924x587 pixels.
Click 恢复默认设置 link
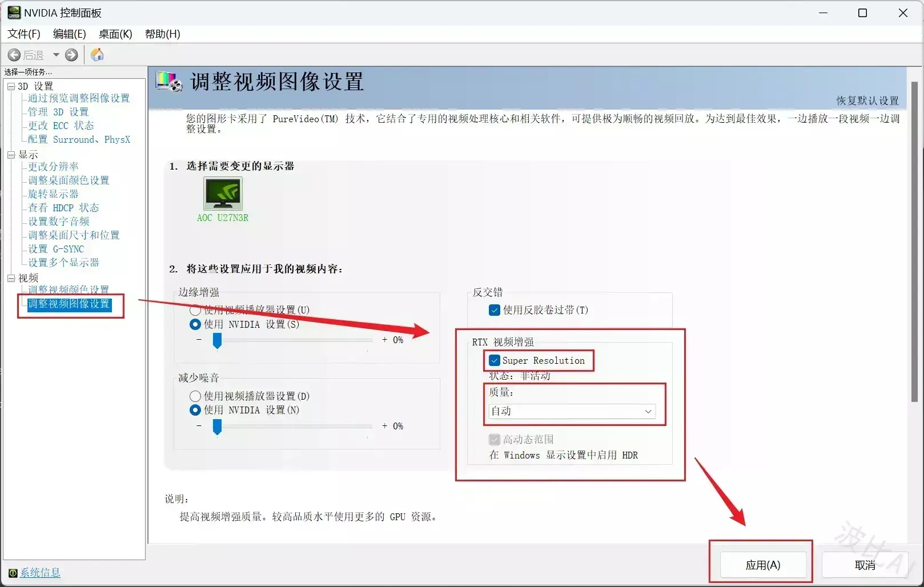[867, 100]
